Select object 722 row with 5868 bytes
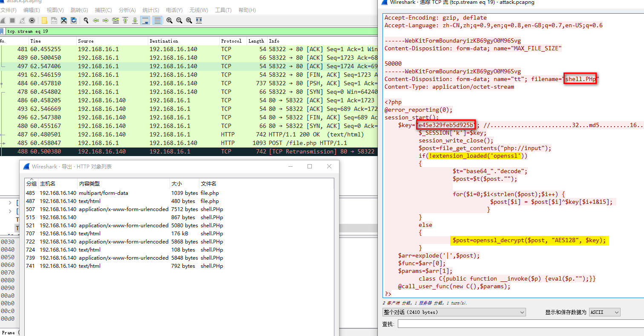This screenshot has width=644, height=336. 179,242
